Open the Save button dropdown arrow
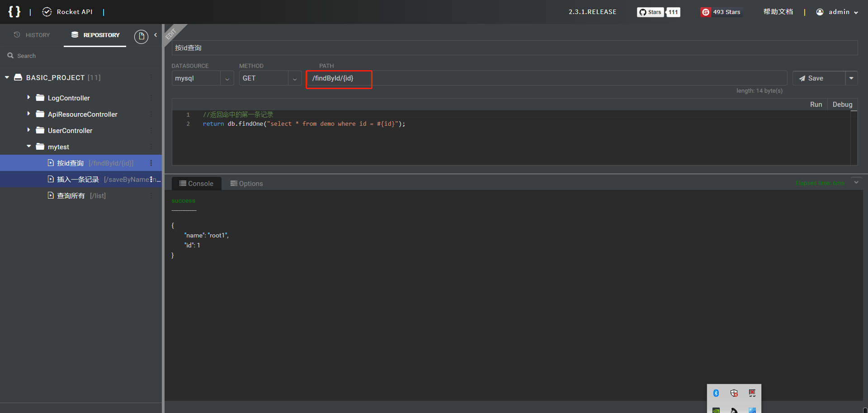This screenshot has width=868, height=413. click(851, 78)
